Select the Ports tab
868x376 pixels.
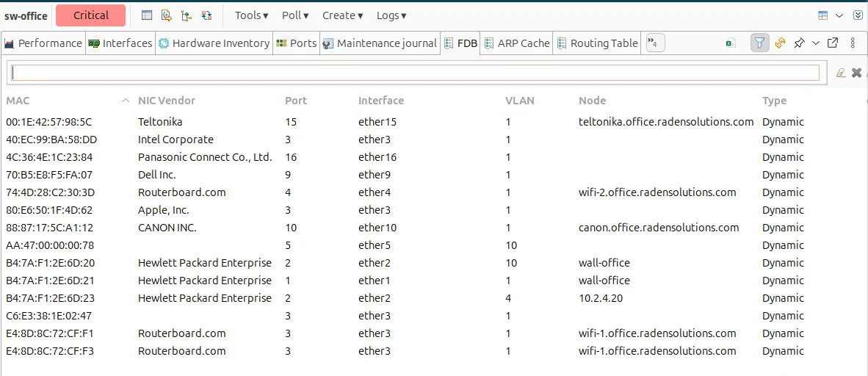296,43
